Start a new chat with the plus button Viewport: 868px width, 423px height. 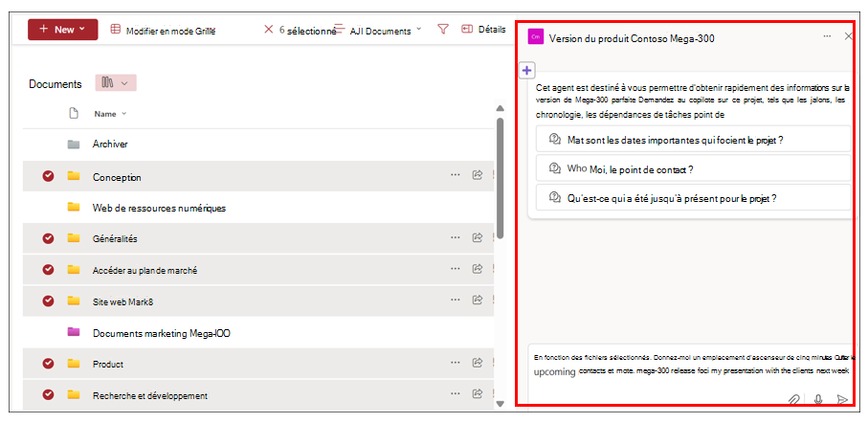point(526,70)
